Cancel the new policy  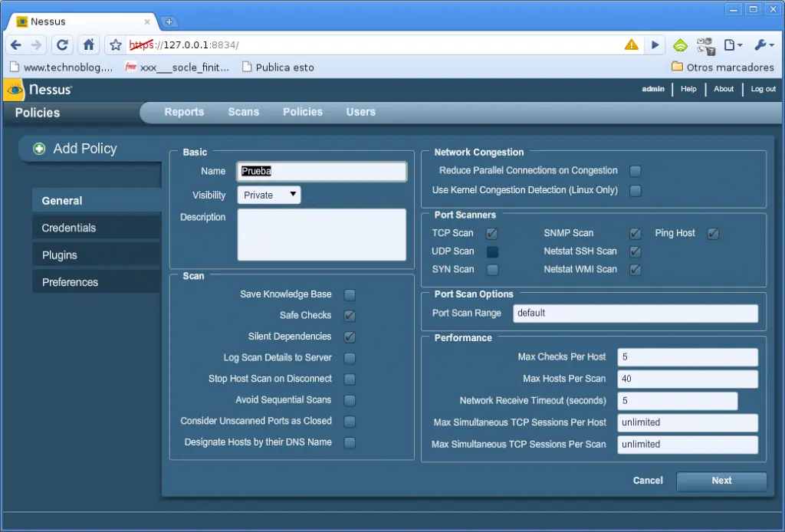(x=648, y=481)
